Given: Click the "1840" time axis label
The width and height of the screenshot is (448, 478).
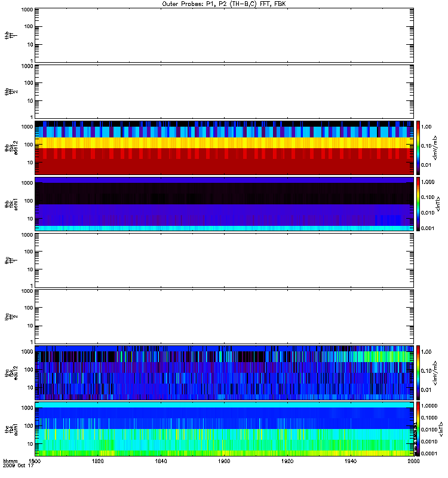Looking at the screenshot, I should 161,461.
